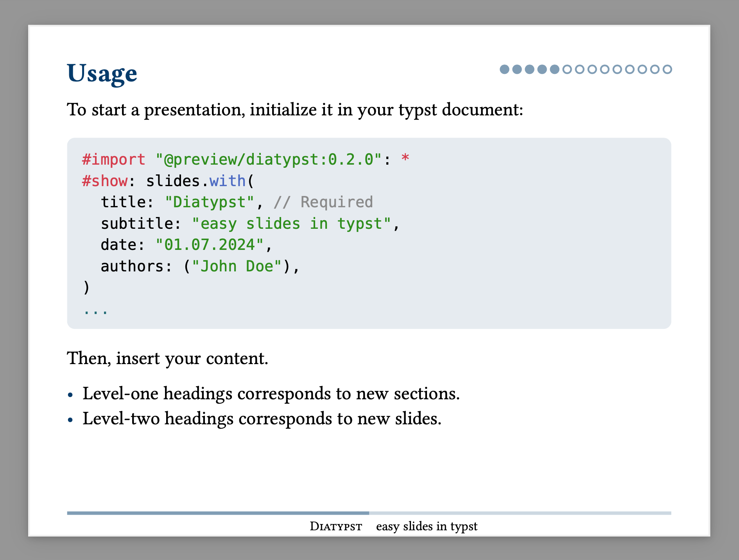Viewport: 739px width, 560px height.
Task: Click the bullet before "Level-one headings"
Action: (x=71, y=395)
